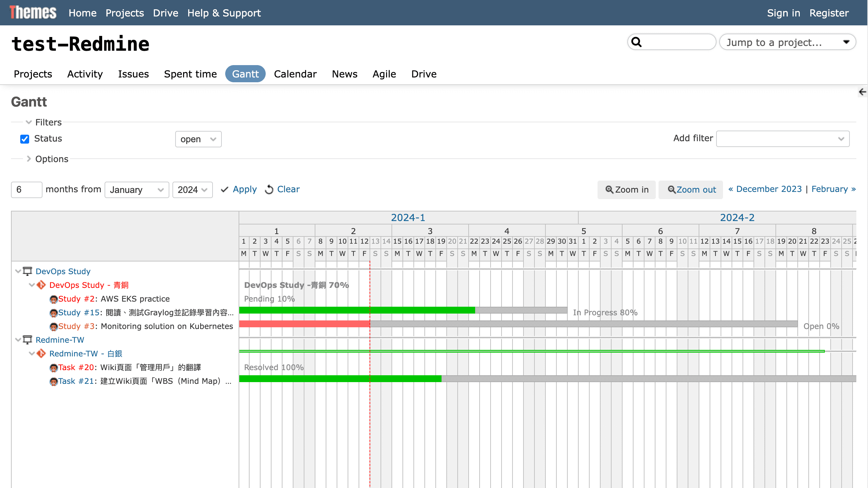Go to February next month link

point(833,189)
